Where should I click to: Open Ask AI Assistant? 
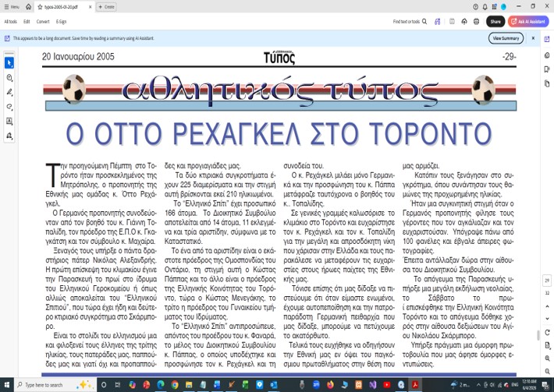pos(528,22)
